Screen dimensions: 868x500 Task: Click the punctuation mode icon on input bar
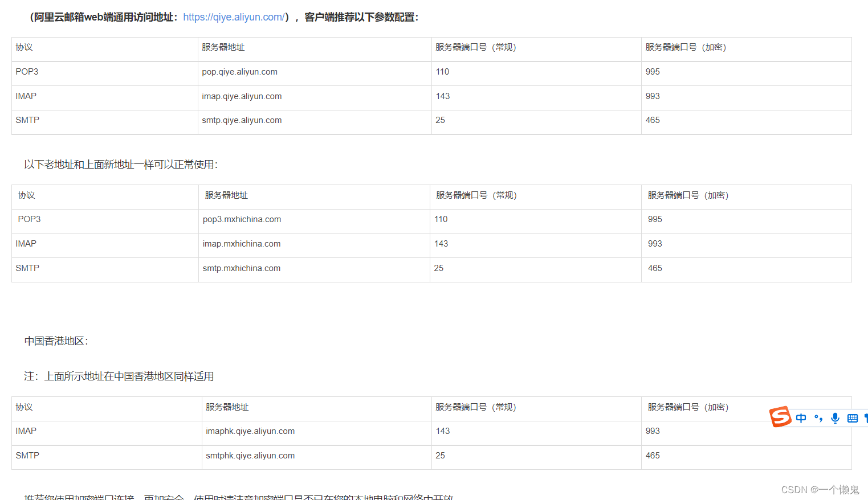tap(818, 417)
